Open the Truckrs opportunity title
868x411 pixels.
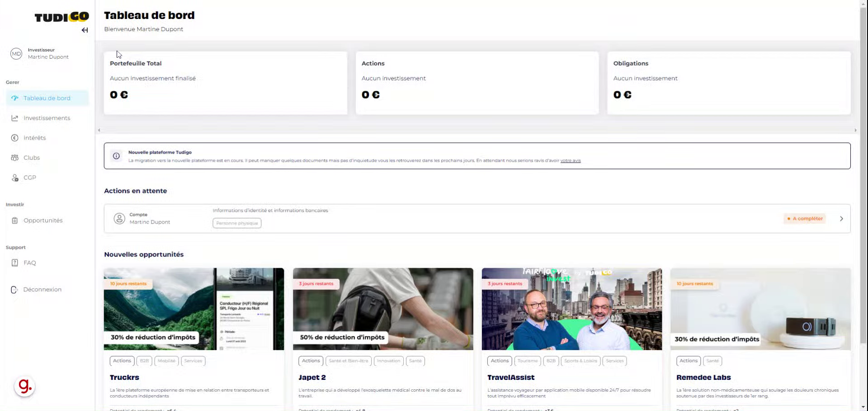coord(124,378)
